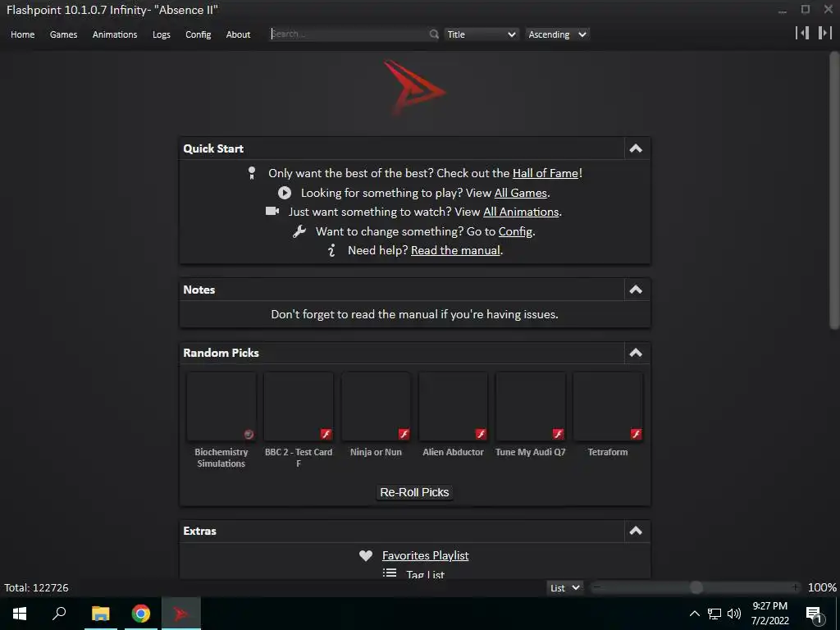The height and width of the screenshot is (630, 840).
Task: Open the Title sort-by dropdown
Action: 482,34
